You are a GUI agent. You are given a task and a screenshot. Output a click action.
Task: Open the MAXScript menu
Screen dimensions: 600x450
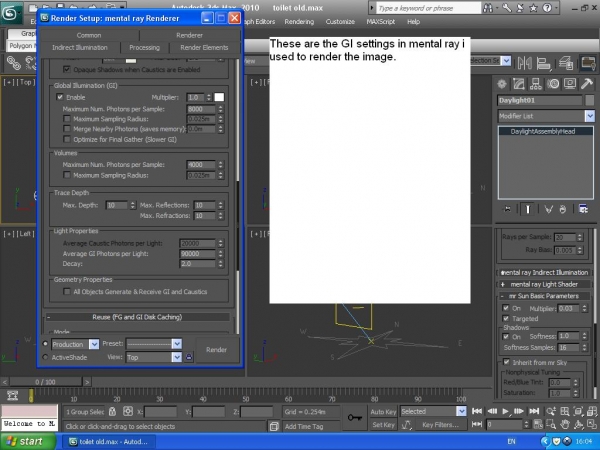380,22
